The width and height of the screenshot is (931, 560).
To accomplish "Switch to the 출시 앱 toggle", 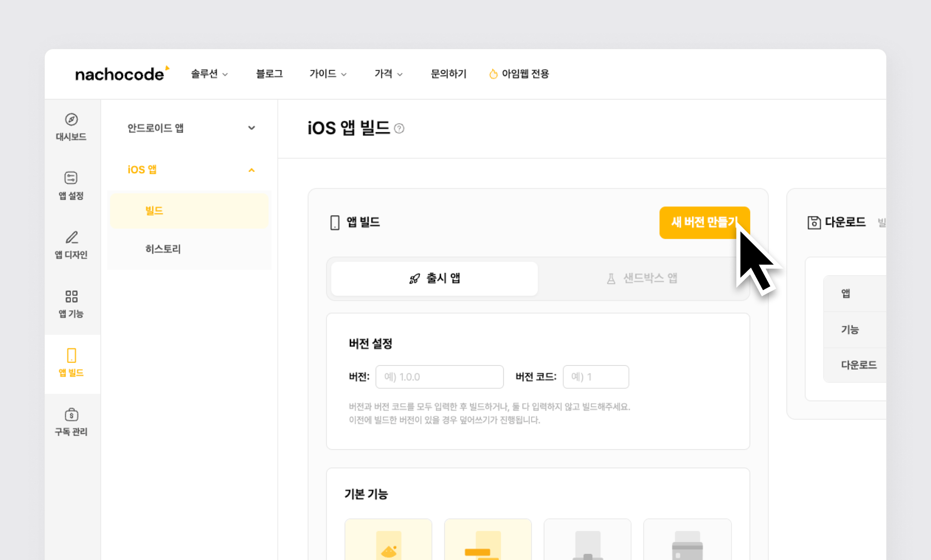I will [x=434, y=278].
